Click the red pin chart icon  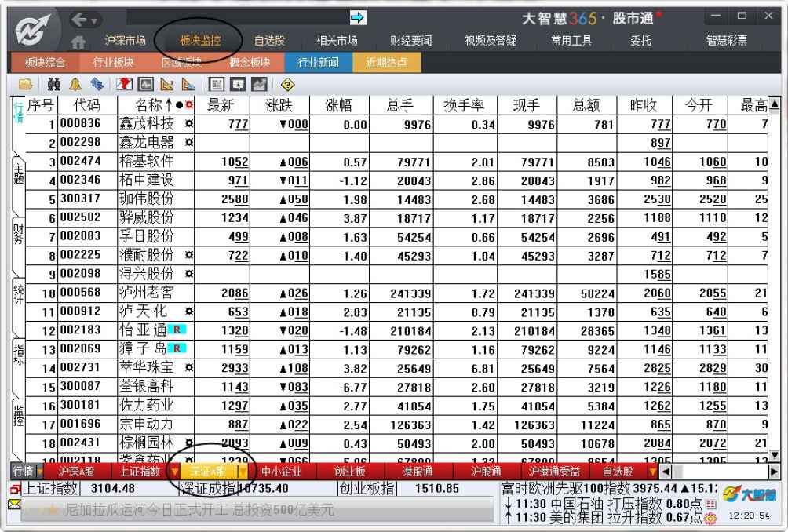[124, 85]
